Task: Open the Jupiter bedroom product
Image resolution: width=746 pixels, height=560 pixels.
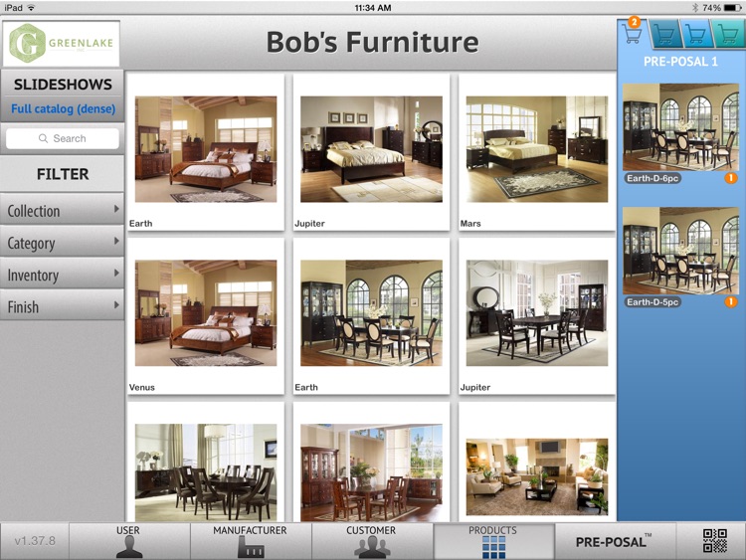Action: click(x=371, y=152)
